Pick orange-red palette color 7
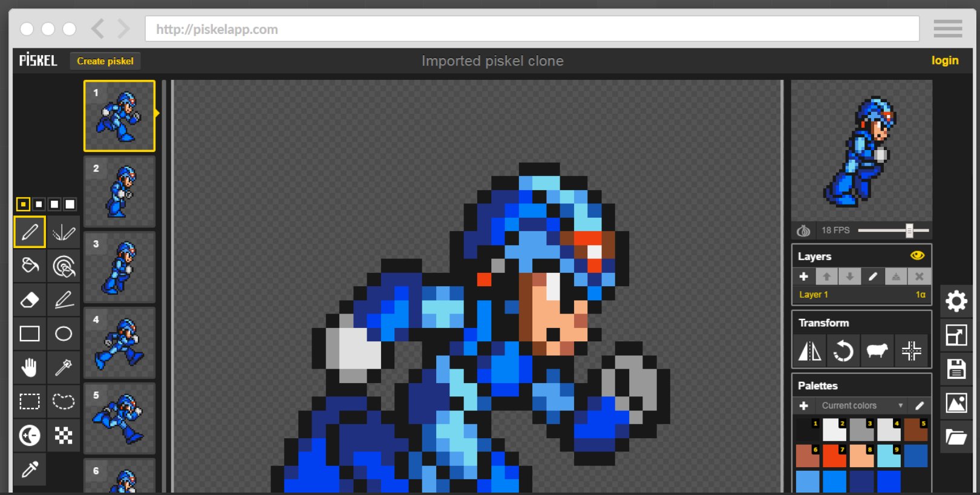 [834, 456]
